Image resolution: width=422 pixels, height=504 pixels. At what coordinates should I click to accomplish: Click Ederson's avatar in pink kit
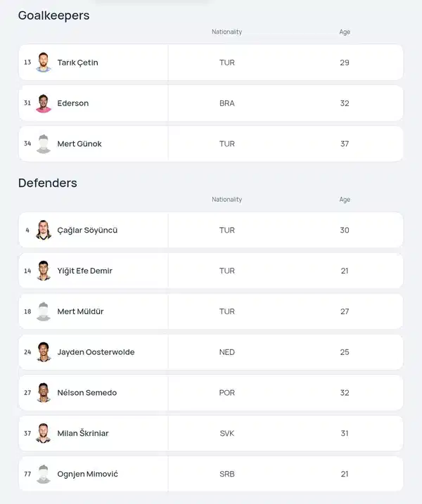point(44,103)
